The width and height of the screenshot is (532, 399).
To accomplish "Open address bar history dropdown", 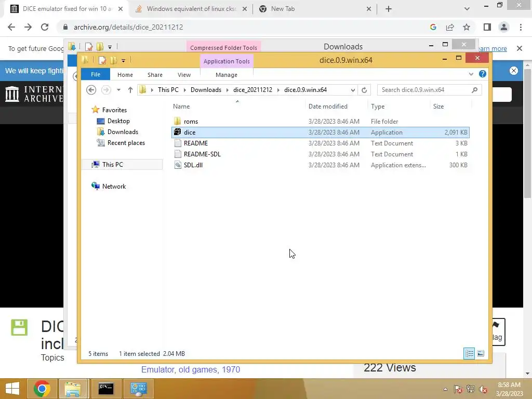I will pos(353,90).
